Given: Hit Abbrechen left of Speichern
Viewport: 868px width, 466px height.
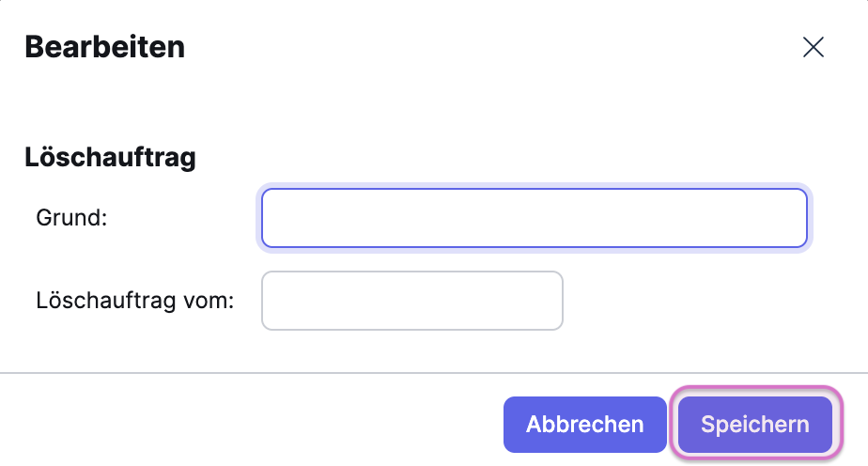Looking at the screenshot, I should tap(584, 424).
